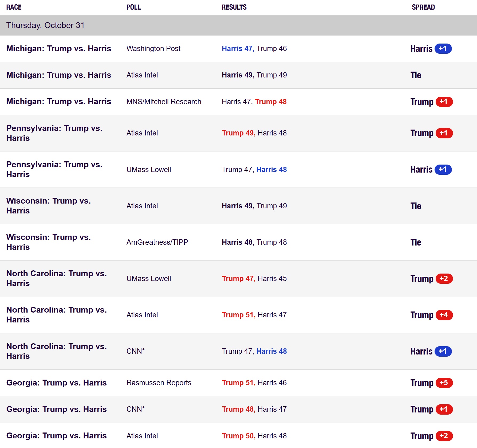
Task: Open the Rasmussen Reports poll link
Action: pos(159,383)
